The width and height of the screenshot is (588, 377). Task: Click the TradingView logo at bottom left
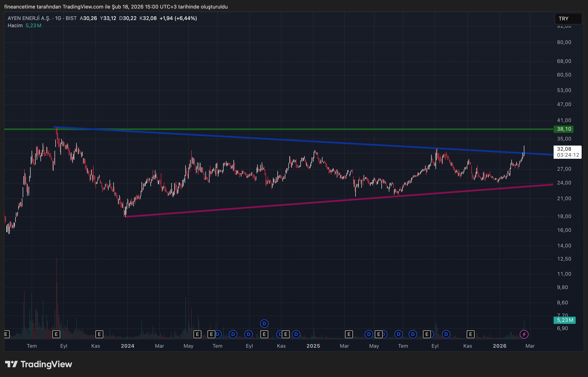tap(39, 364)
